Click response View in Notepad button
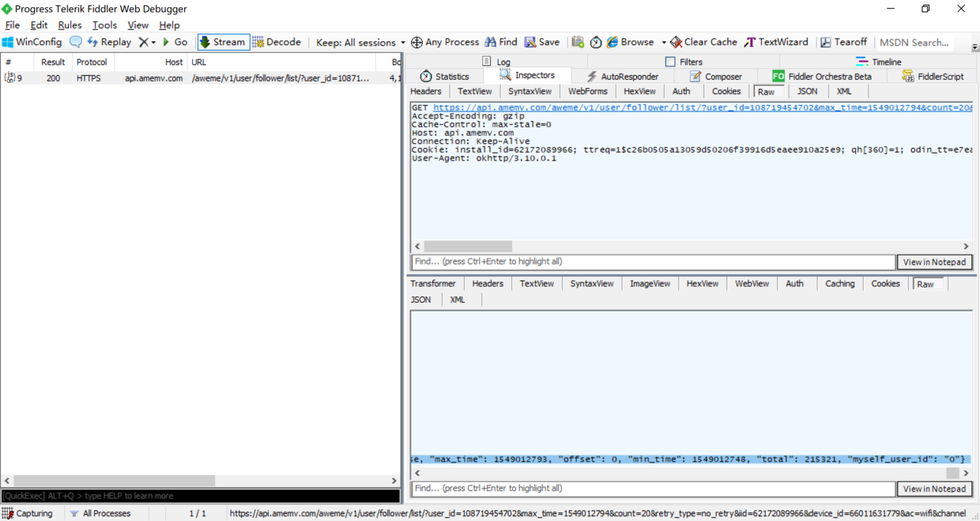The width and height of the screenshot is (980, 521). click(934, 489)
